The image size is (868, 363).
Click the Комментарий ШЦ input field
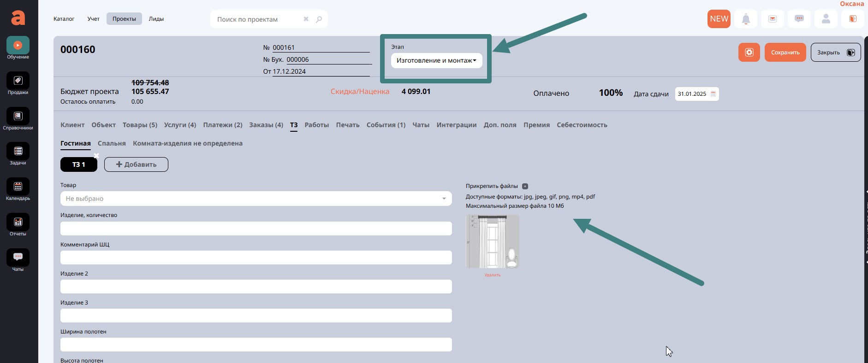point(256,258)
